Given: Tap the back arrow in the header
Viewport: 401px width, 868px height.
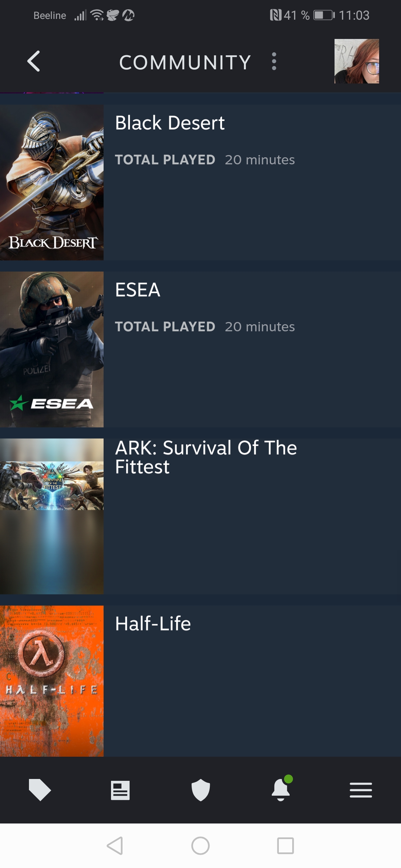Looking at the screenshot, I should pos(33,61).
